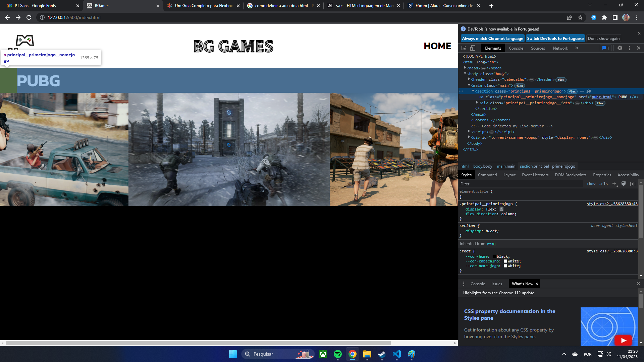This screenshot has height=362, width=644.
Task: Toggle :hov element state panel
Action: coord(591,184)
